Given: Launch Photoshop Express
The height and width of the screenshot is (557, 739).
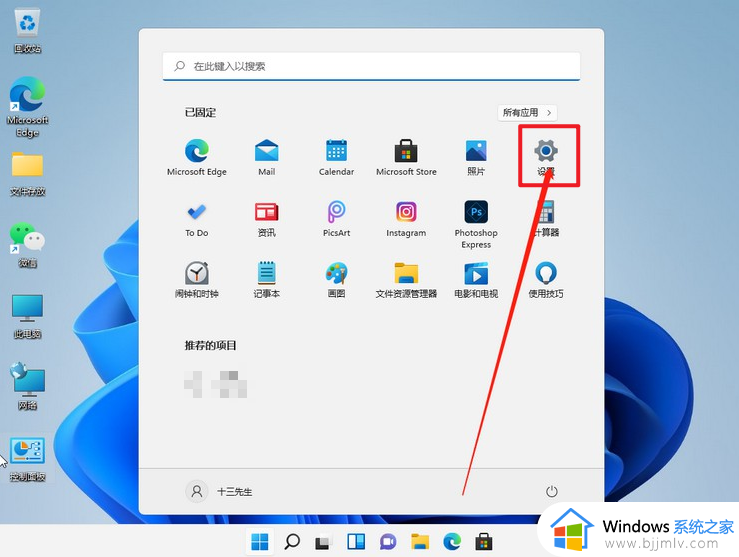Looking at the screenshot, I should pyautogui.click(x=476, y=224).
